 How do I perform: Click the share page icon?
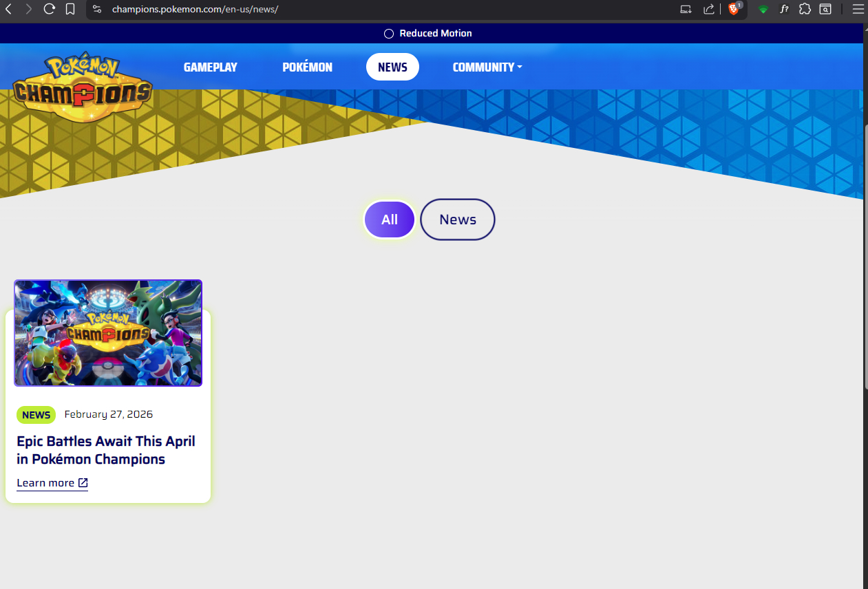[708, 9]
